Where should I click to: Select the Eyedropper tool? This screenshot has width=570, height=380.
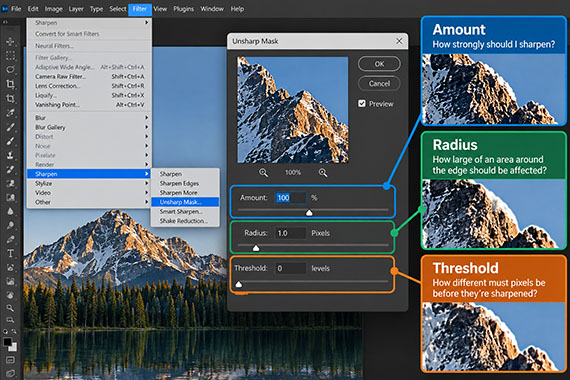pyautogui.click(x=10, y=112)
